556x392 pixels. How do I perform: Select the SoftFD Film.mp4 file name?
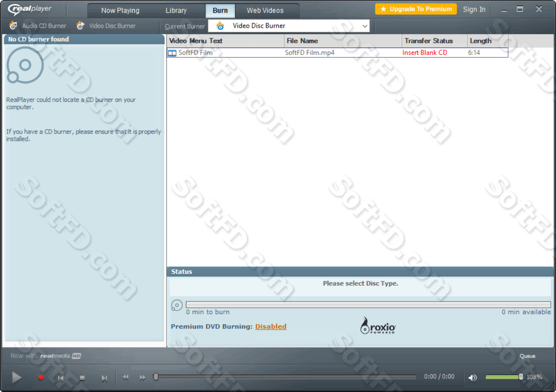pyautogui.click(x=310, y=53)
